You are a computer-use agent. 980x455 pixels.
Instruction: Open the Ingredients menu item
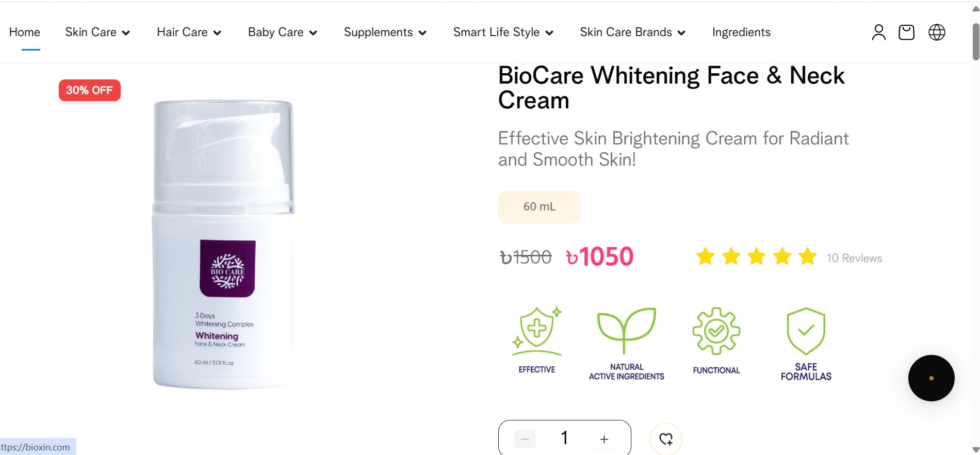coord(741,32)
